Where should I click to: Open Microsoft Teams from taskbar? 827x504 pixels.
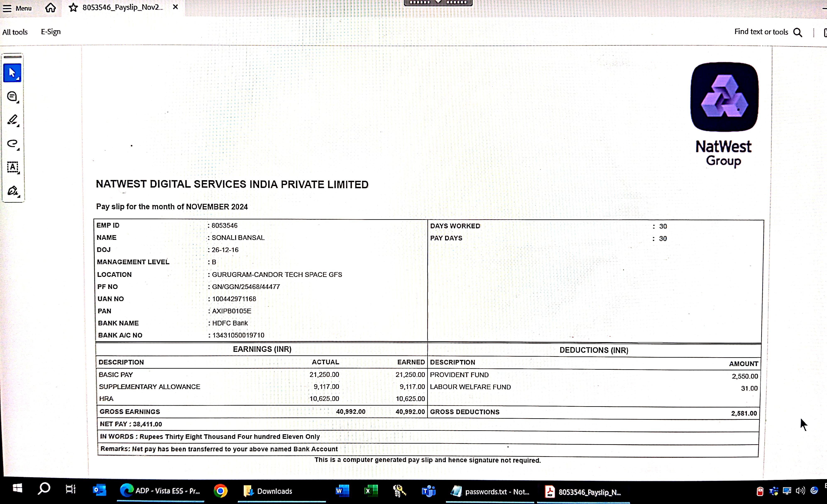tap(428, 491)
